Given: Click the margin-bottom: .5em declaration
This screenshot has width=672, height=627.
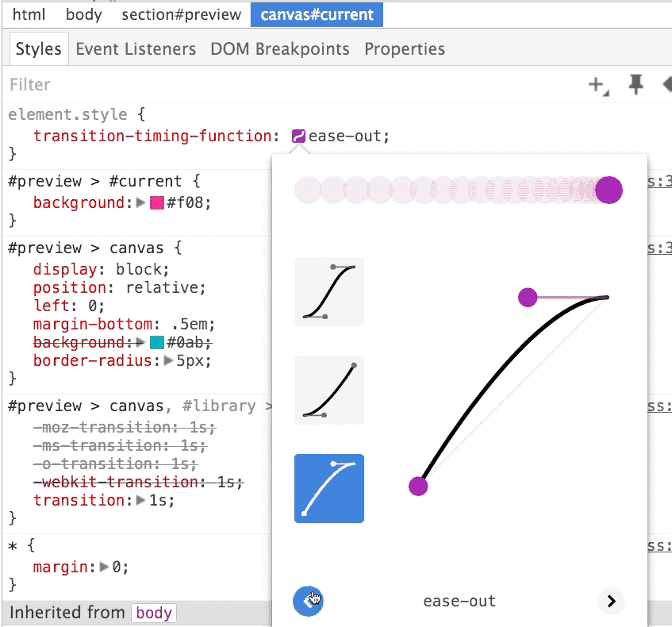Looking at the screenshot, I should tap(124, 325).
